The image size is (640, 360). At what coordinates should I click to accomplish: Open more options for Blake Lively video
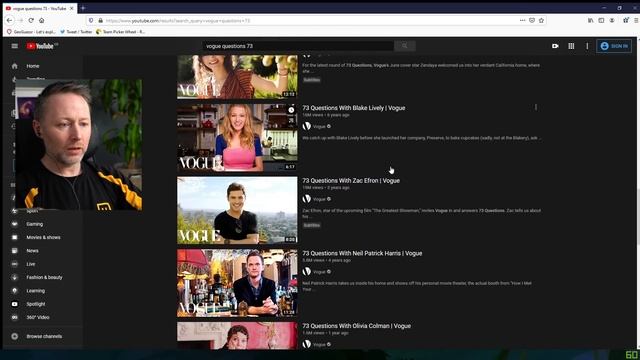(x=536, y=107)
